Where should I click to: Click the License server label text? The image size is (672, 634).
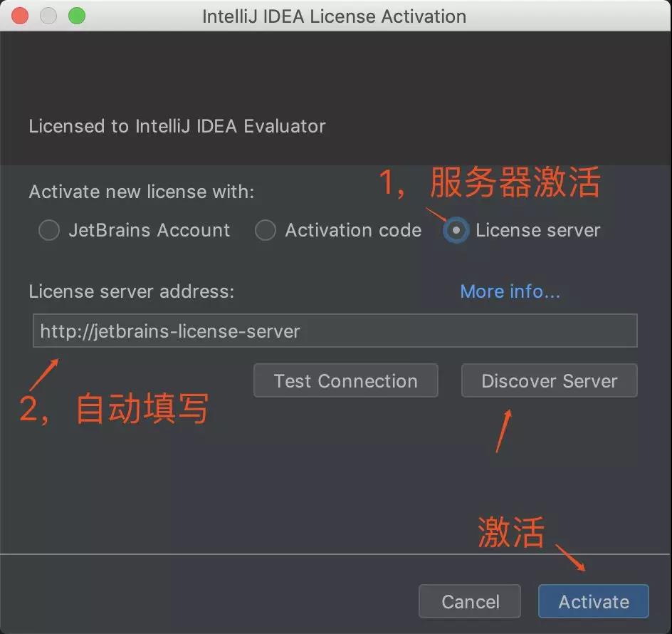(538, 230)
